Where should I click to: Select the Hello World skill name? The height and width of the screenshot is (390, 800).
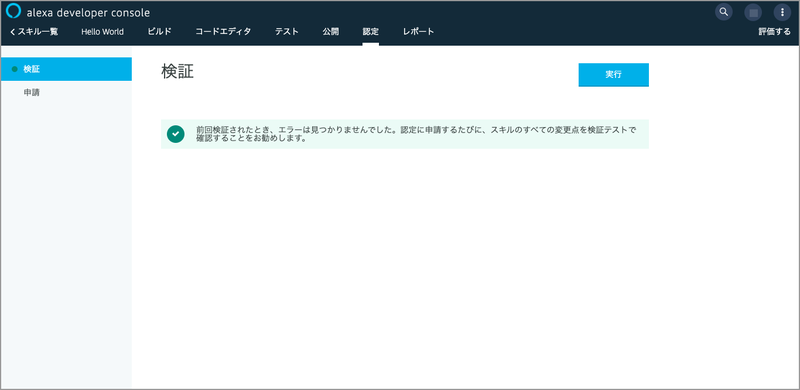(102, 32)
